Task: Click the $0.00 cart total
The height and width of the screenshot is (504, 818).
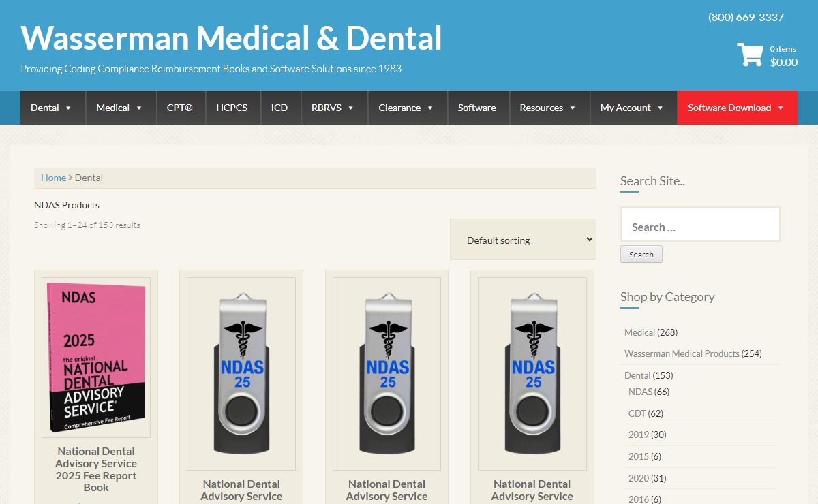Action: [x=783, y=62]
